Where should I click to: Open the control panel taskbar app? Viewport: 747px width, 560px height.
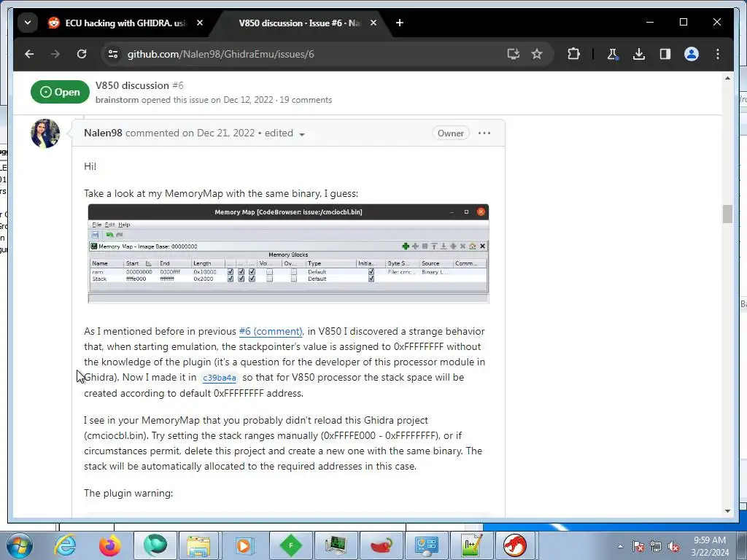point(426,545)
